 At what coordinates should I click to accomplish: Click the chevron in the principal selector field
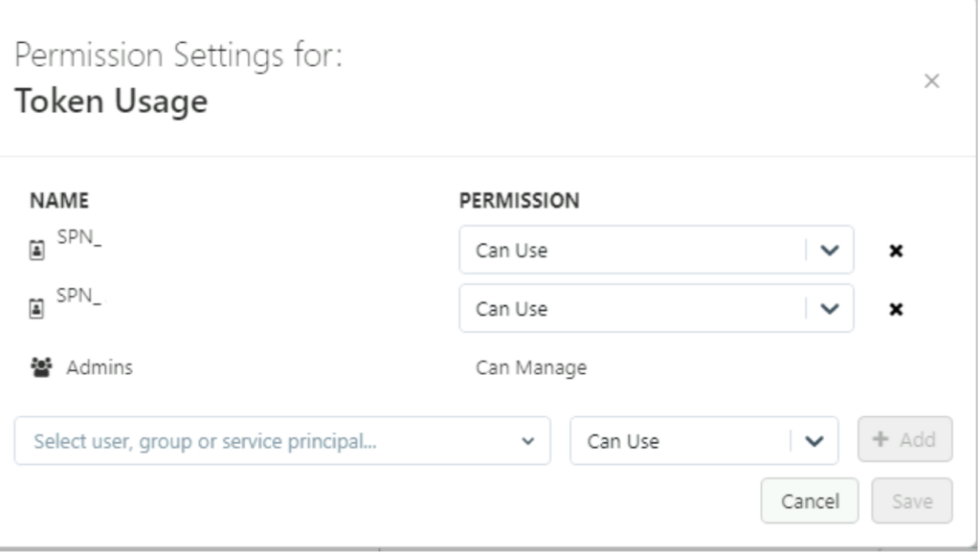[x=527, y=442]
